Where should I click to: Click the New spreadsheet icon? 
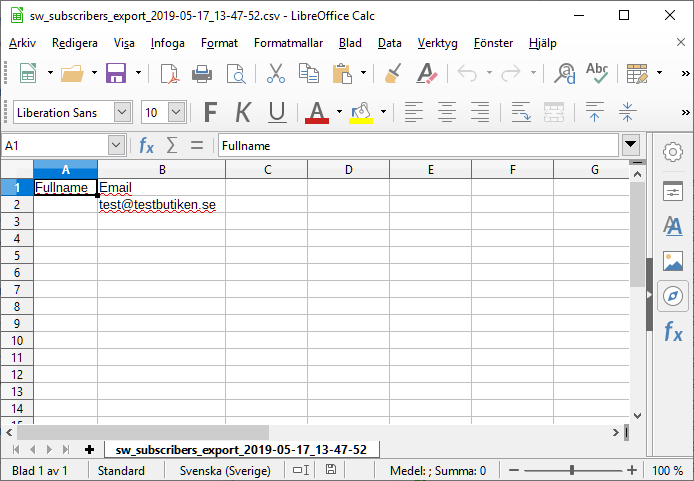[28, 73]
